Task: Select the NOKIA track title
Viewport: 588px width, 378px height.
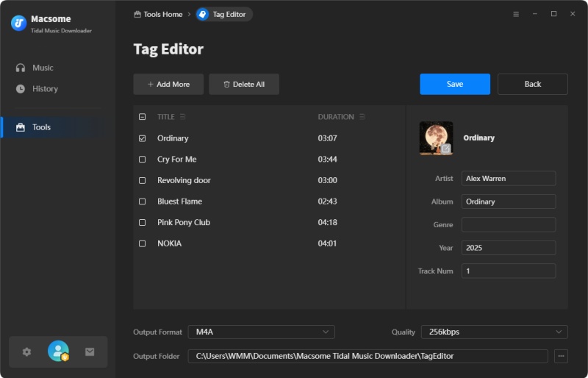Action: [x=169, y=243]
